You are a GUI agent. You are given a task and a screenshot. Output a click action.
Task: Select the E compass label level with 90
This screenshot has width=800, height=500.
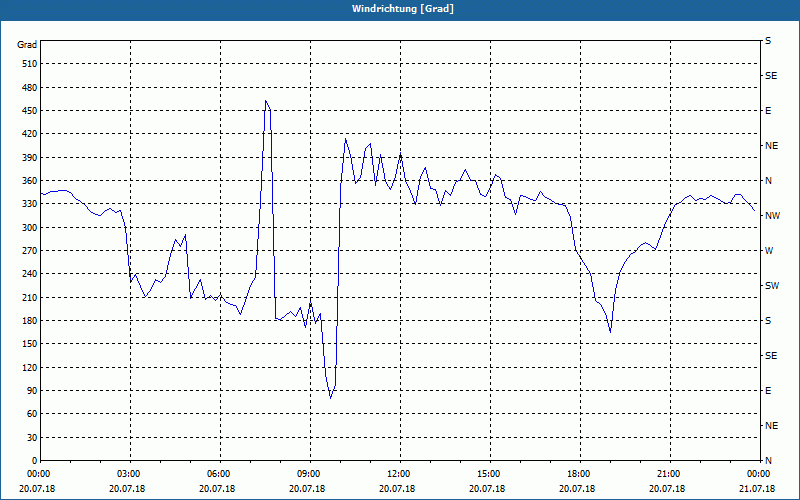tap(768, 390)
